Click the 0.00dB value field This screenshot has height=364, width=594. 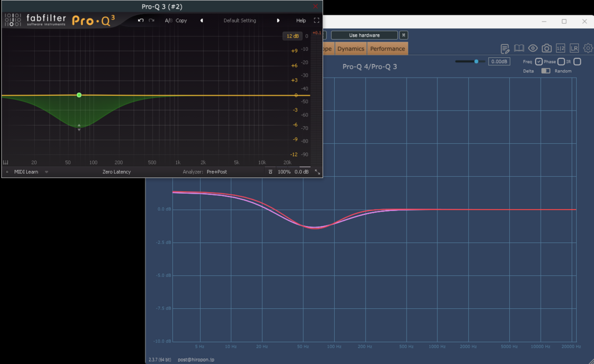(x=499, y=61)
